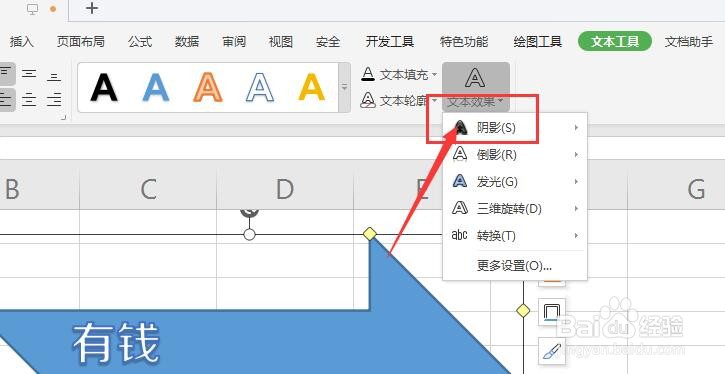The image size is (725, 374).
Task: Add a new document tab with plus
Action: [92, 8]
